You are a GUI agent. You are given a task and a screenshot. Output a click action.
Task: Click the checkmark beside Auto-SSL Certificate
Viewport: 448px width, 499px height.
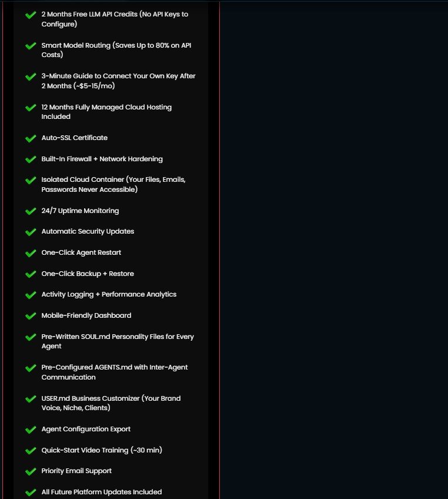click(31, 138)
